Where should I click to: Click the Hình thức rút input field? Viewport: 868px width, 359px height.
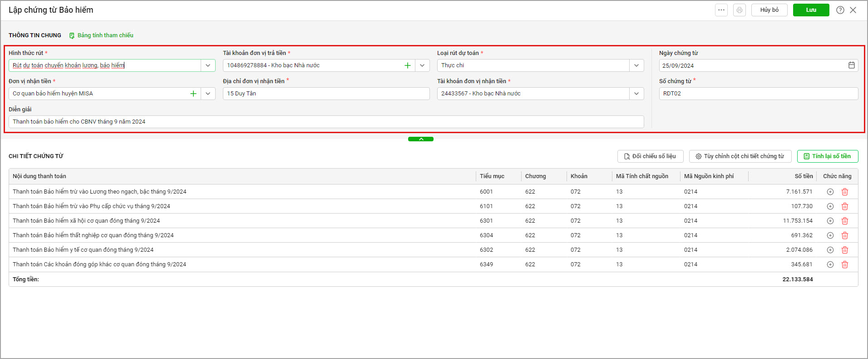point(105,65)
